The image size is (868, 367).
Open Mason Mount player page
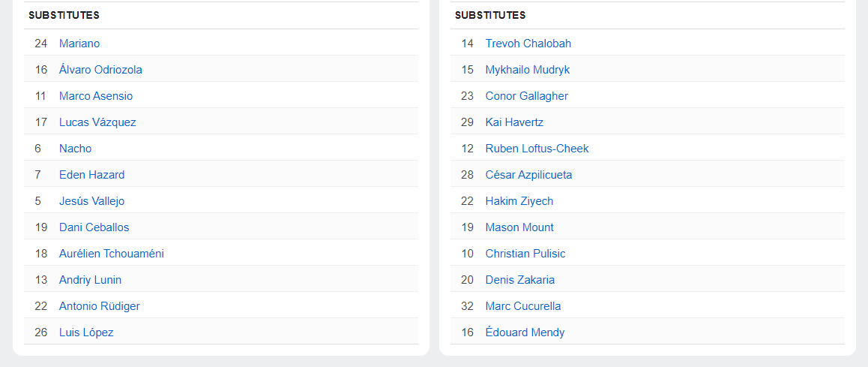519,227
